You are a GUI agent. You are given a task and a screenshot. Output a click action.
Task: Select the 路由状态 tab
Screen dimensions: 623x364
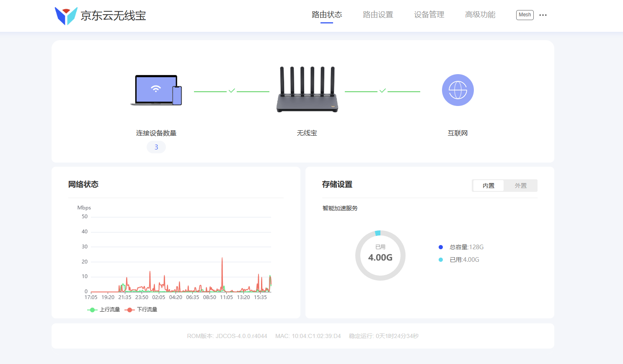tap(326, 15)
